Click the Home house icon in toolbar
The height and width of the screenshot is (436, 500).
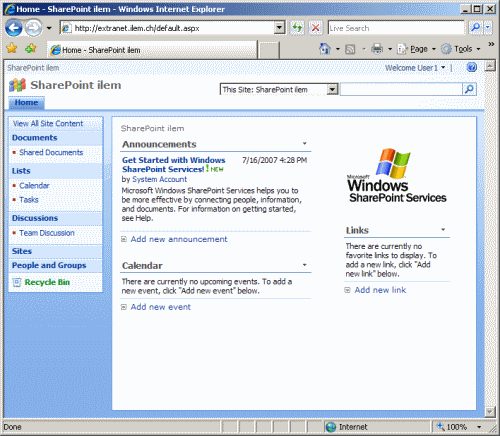(324, 49)
